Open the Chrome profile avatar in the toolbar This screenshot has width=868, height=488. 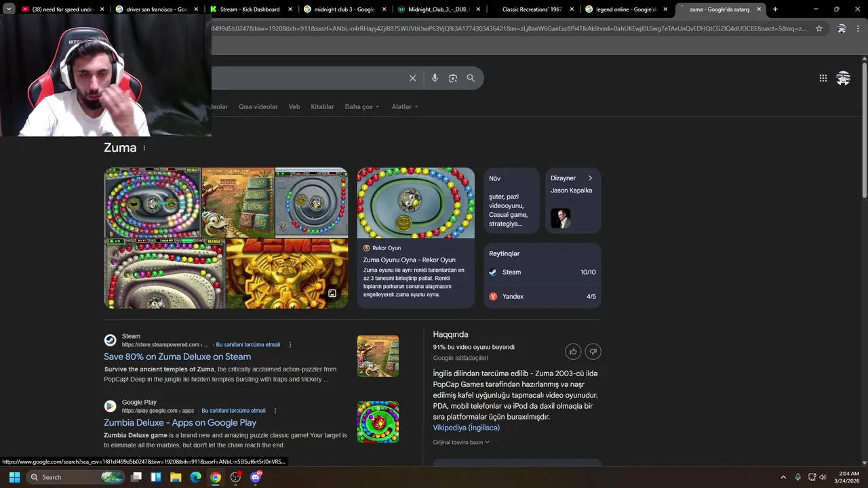(x=842, y=28)
